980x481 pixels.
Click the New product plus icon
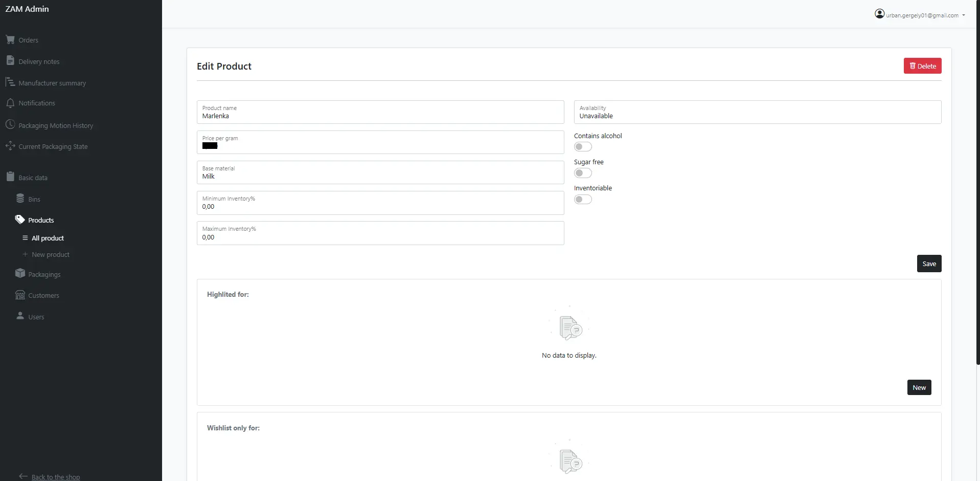coord(25,254)
